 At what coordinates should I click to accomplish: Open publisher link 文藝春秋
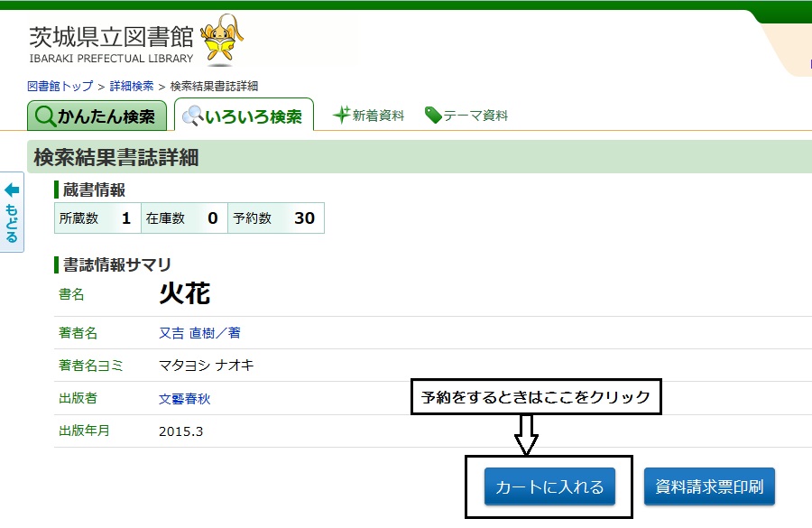click(184, 398)
